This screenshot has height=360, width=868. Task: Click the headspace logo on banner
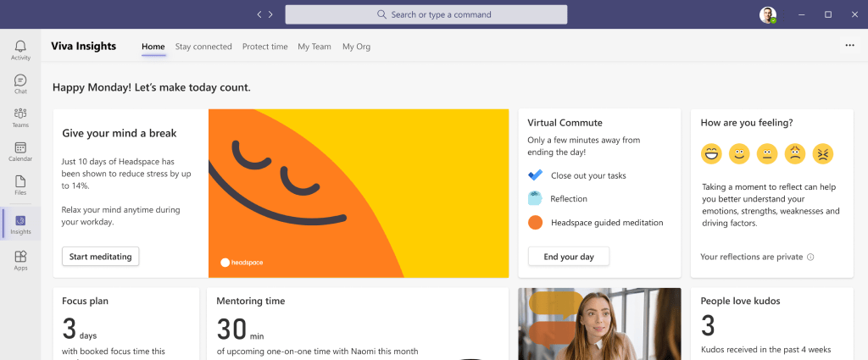[x=242, y=263]
